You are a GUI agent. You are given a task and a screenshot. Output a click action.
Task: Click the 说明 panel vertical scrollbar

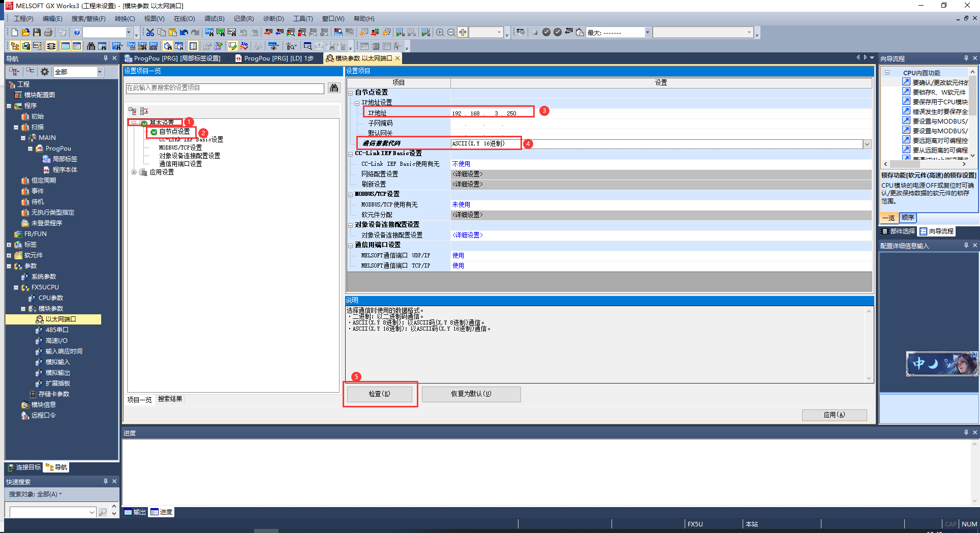click(x=869, y=345)
